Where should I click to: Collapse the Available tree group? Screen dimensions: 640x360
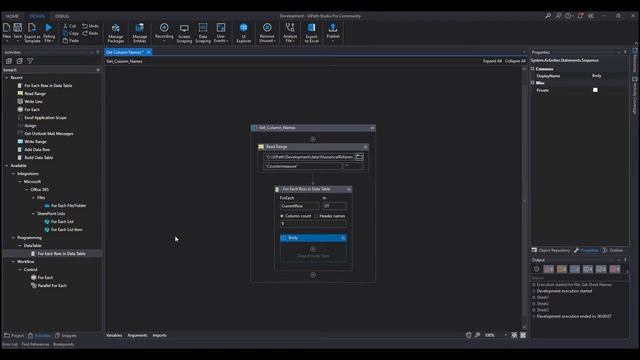point(7,166)
